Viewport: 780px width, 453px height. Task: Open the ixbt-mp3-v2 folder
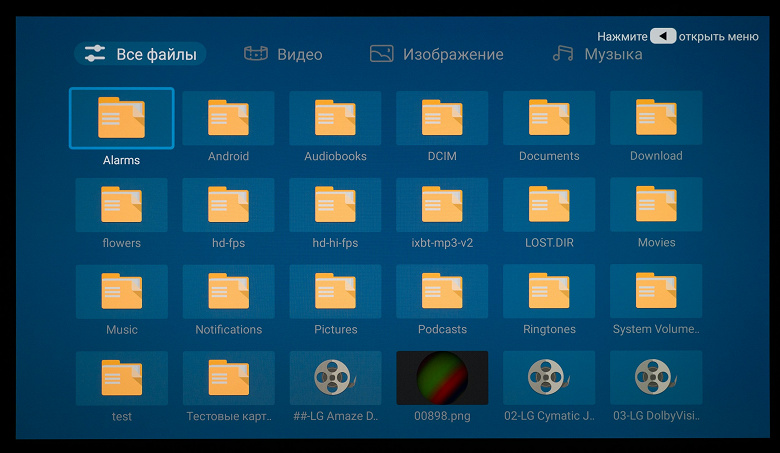(442, 205)
